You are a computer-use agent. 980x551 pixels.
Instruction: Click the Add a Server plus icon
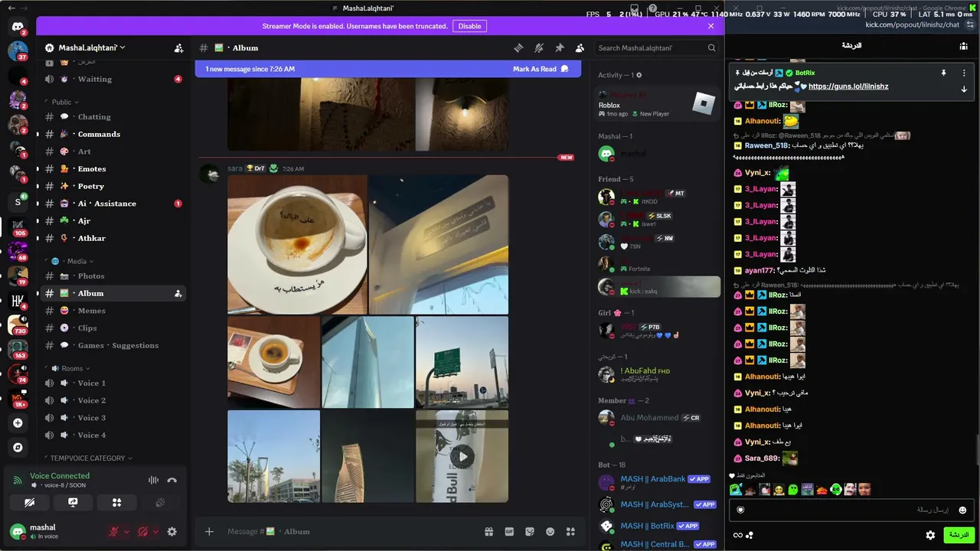(18, 422)
